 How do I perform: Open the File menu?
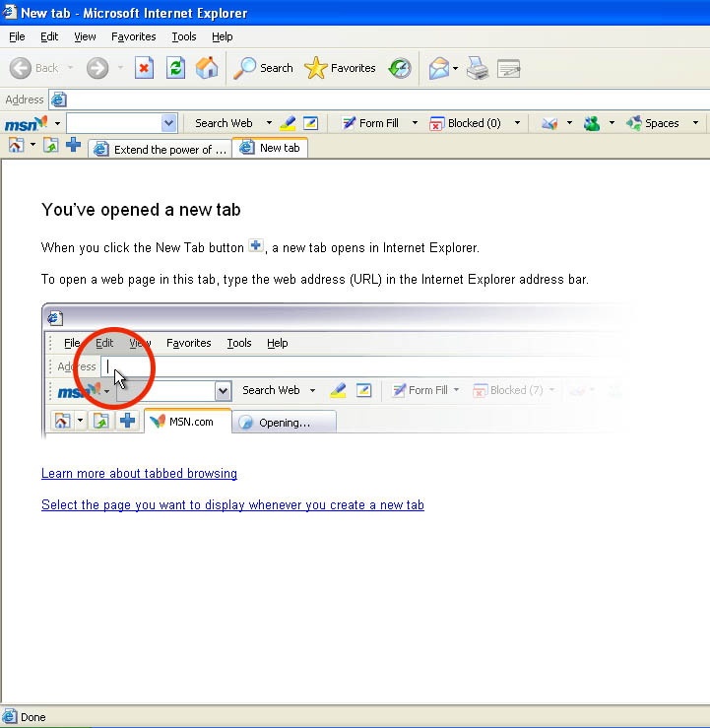point(17,36)
